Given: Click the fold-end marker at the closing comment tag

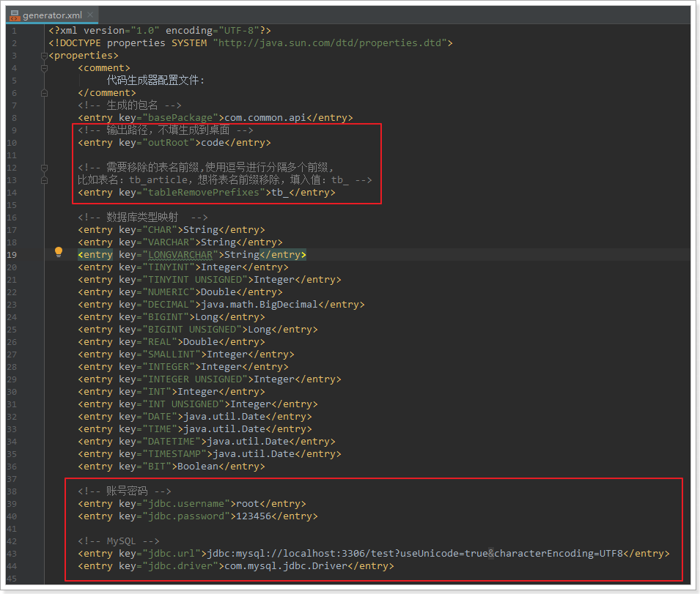Looking at the screenshot, I should coord(44,93).
